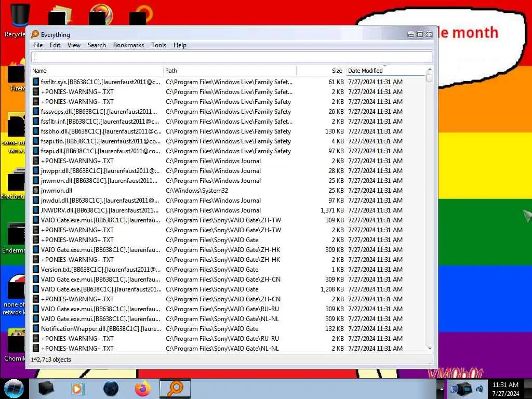Click the file icon of fssfltr.inf row

(36, 121)
